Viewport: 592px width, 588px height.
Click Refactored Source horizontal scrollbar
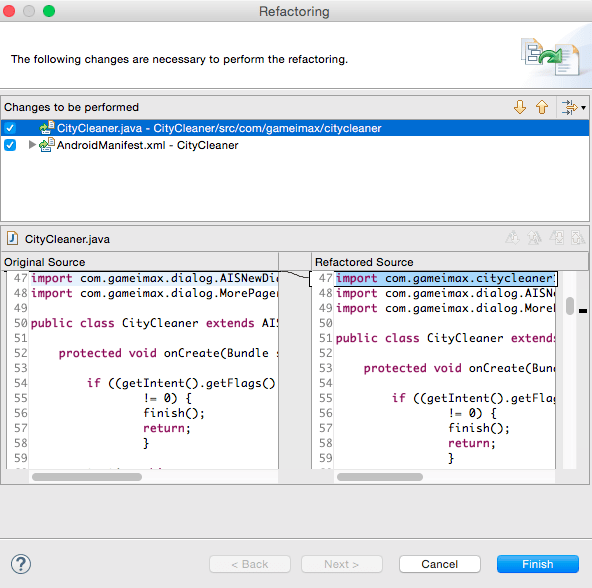(x=380, y=477)
